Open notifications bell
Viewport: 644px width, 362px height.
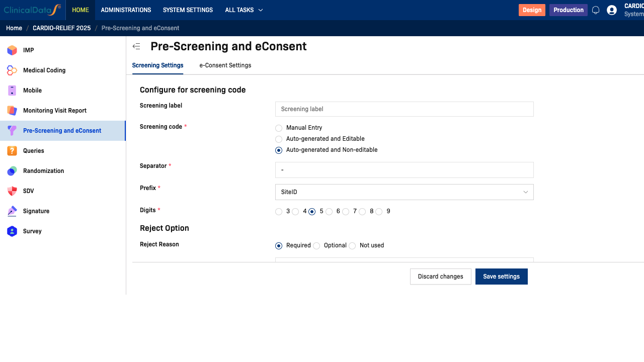pos(596,10)
